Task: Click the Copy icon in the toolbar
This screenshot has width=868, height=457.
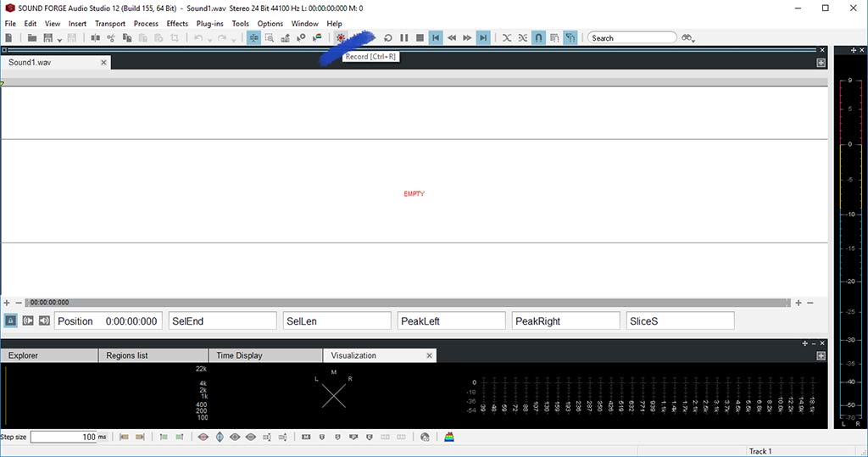Action: 127,37
